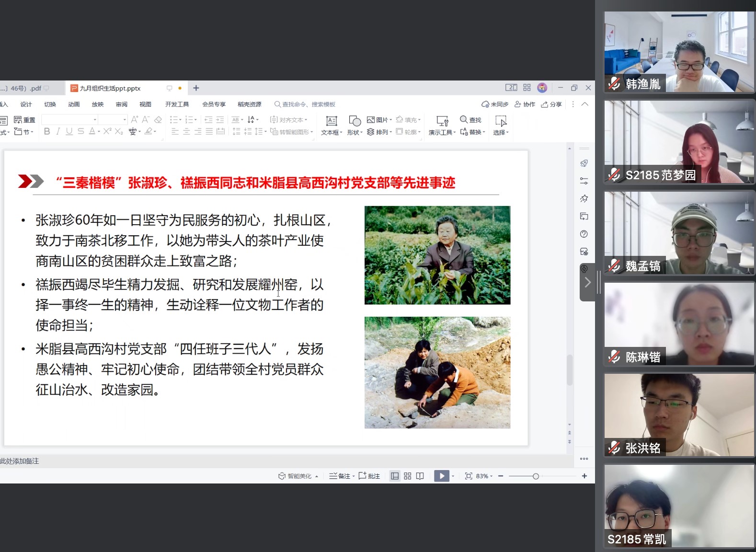Click the 查找 find icon
Image resolution: width=756 pixels, height=552 pixels.
(x=470, y=120)
